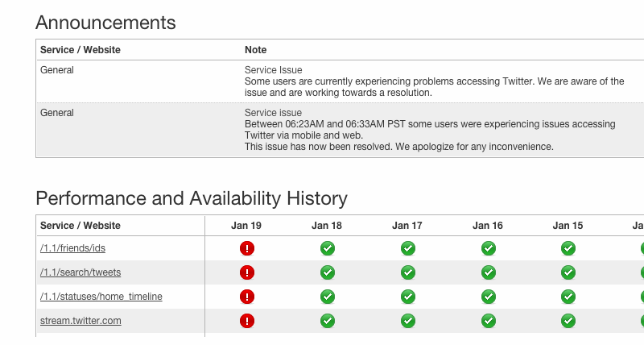Open the stream.twitter.com link
Screen dimensions: 644x345
tap(80, 321)
